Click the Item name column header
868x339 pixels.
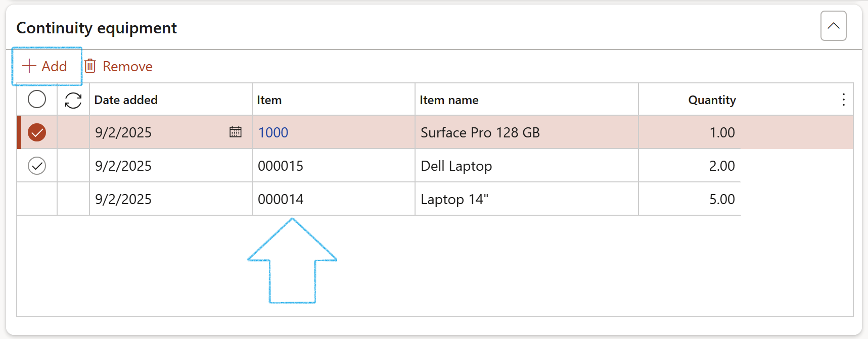pyautogui.click(x=449, y=100)
